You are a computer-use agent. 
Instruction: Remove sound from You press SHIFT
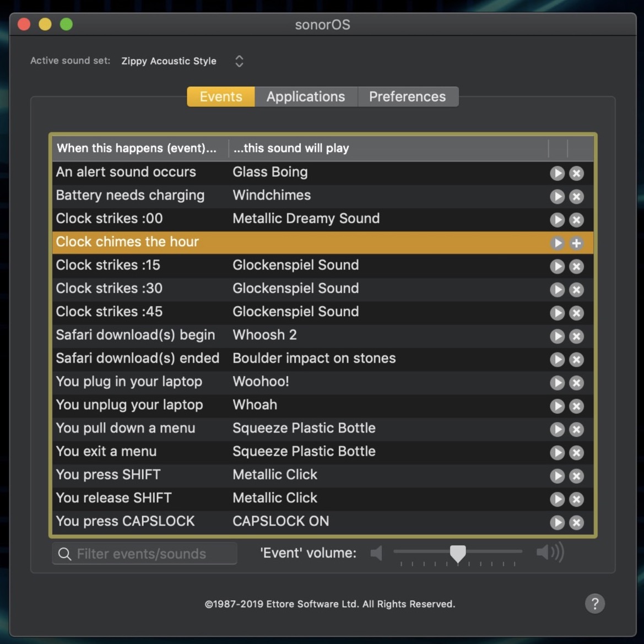[576, 476]
